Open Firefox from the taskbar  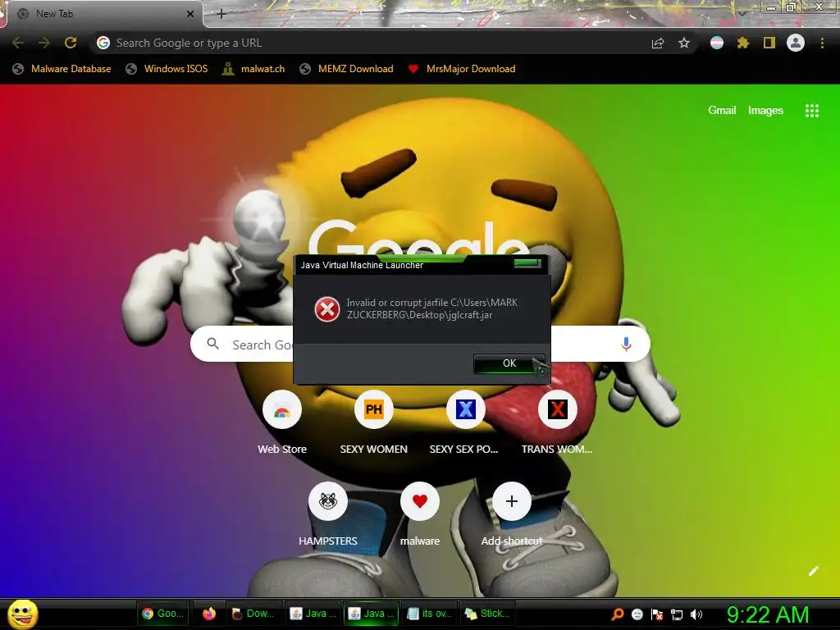209,614
